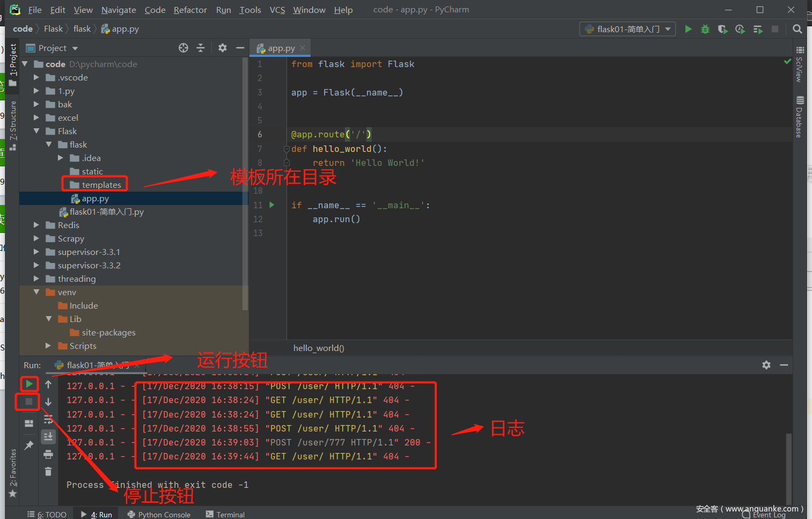Minimize the Run tool window
The image size is (812, 519).
point(784,365)
